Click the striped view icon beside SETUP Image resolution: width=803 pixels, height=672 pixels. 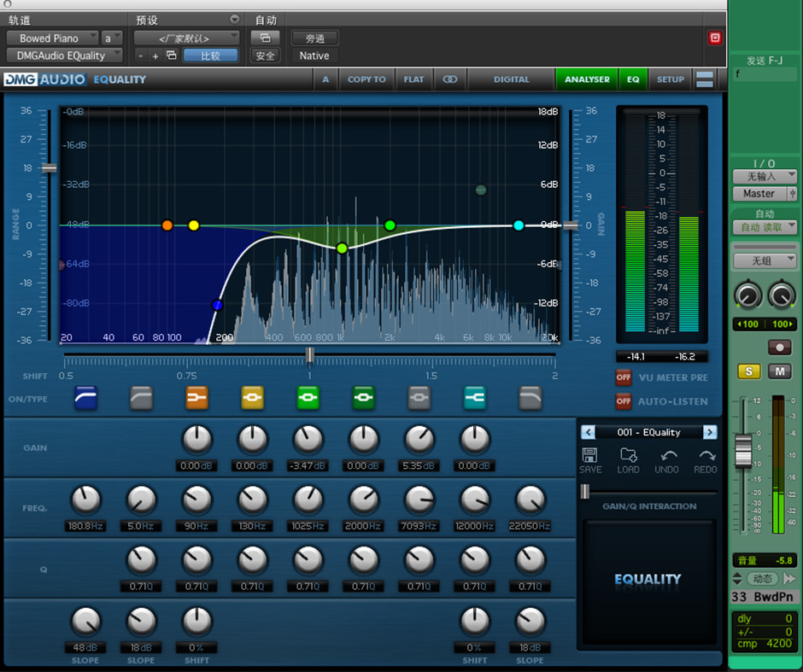[705, 79]
